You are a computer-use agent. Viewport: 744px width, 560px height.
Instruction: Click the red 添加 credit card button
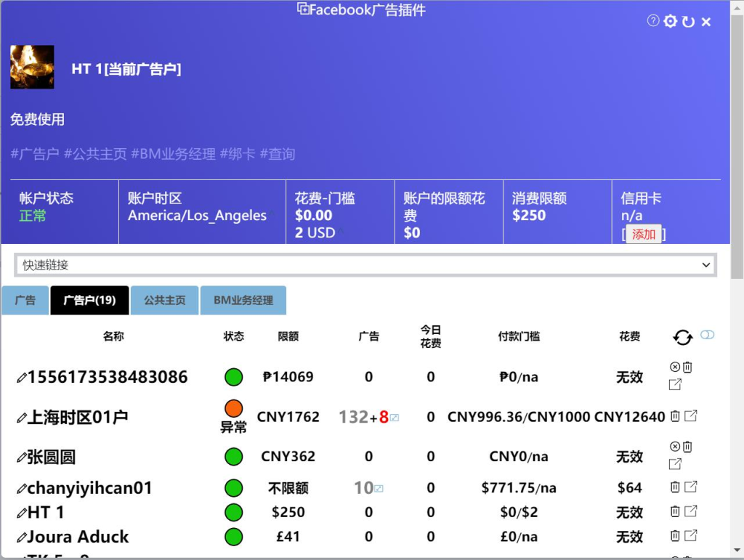(x=644, y=235)
